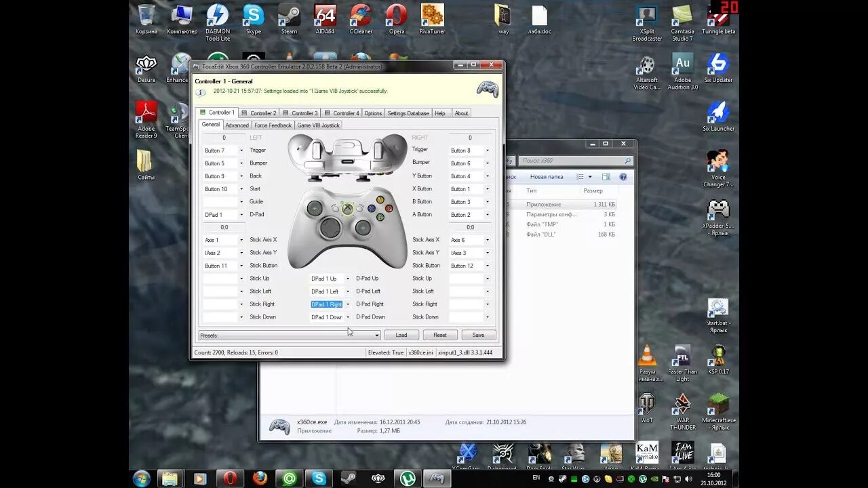Expand the left Bumper Button 5 dropdown
Viewport: 868px width, 488px height.
pos(240,163)
